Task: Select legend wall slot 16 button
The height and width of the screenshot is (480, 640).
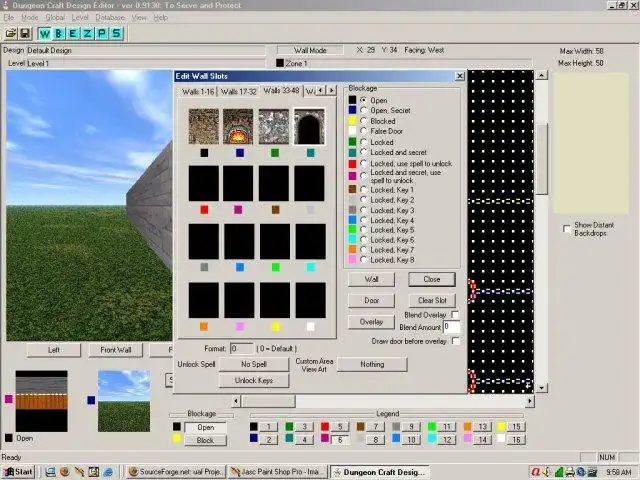Action: coord(516,440)
